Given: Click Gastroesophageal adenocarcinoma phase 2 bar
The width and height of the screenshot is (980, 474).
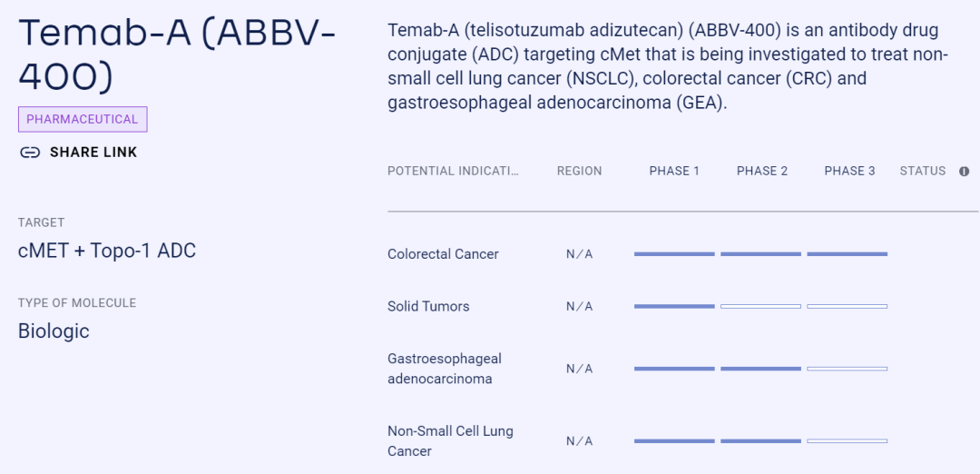Looking at the screenshot, I should (x=760, y=369).
